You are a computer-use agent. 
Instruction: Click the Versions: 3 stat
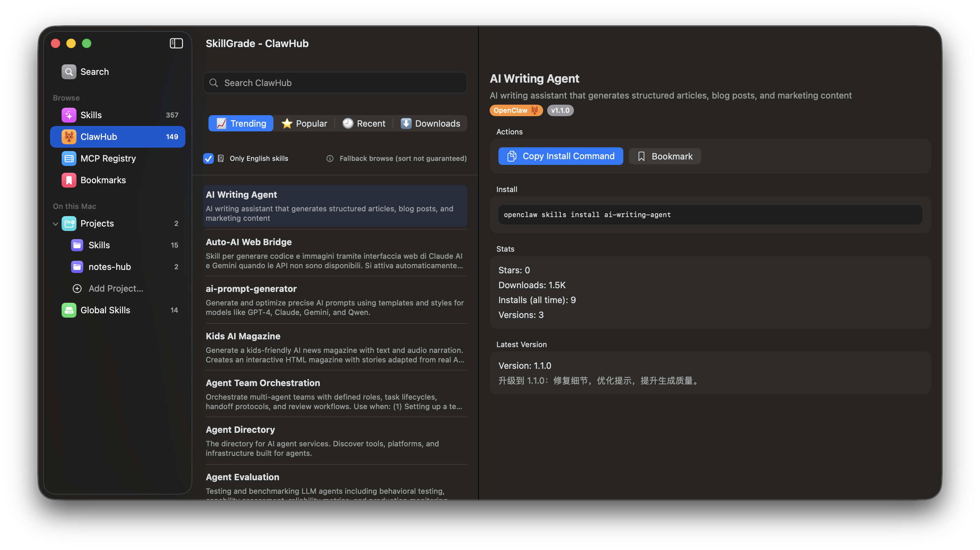click(x=521, y=315)
